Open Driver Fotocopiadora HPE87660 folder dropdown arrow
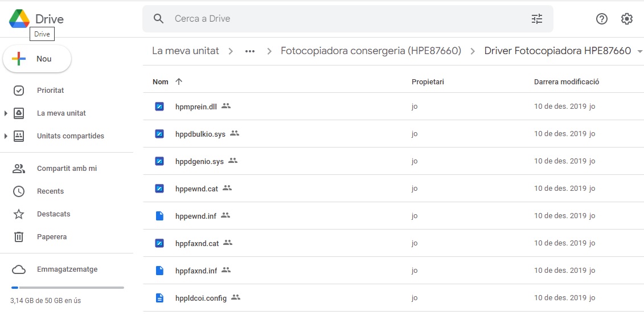Viewport: 644px width, 315px height. coord(639,52)
